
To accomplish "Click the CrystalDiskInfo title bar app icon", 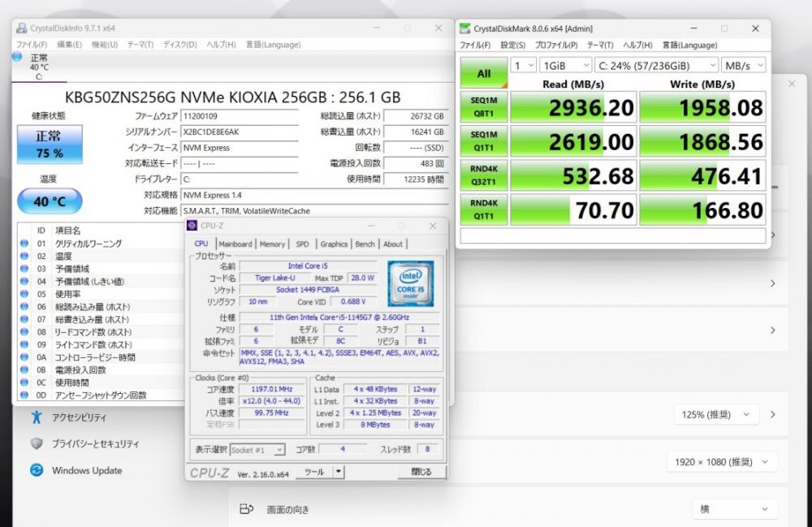I will [21, 28].
